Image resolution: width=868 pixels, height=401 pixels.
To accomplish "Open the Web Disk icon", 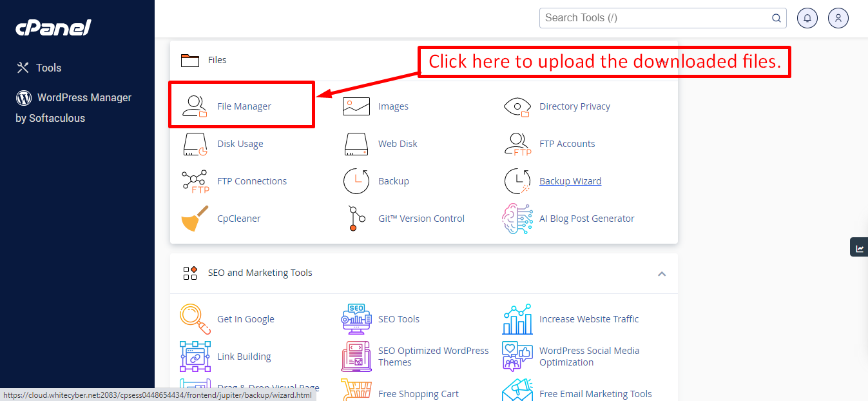I will tap(356, 144).
